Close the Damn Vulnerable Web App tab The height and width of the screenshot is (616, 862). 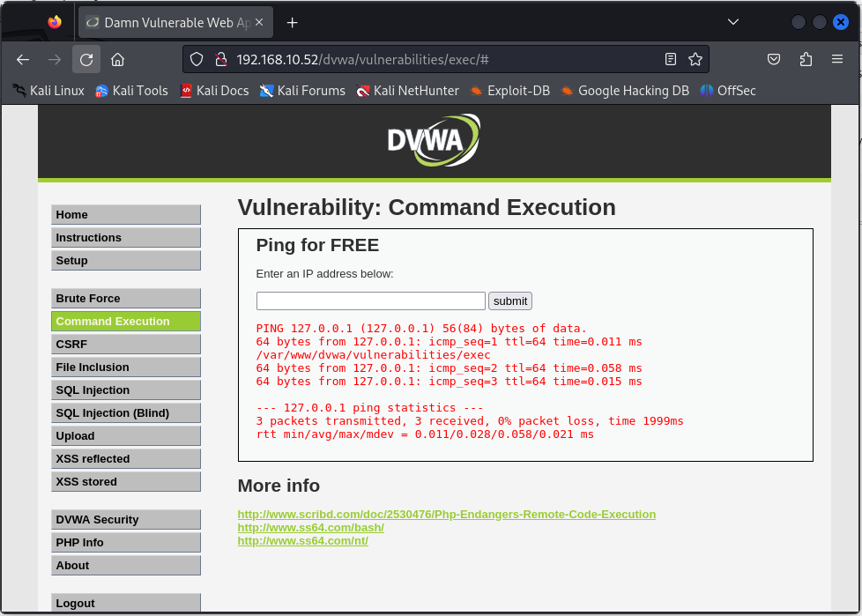tap(259, 22)
